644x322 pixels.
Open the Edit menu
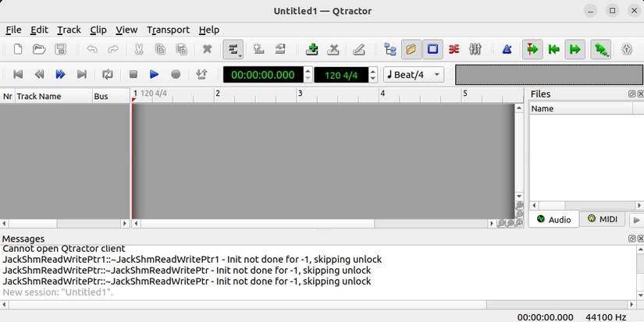[x=39, y=30]
